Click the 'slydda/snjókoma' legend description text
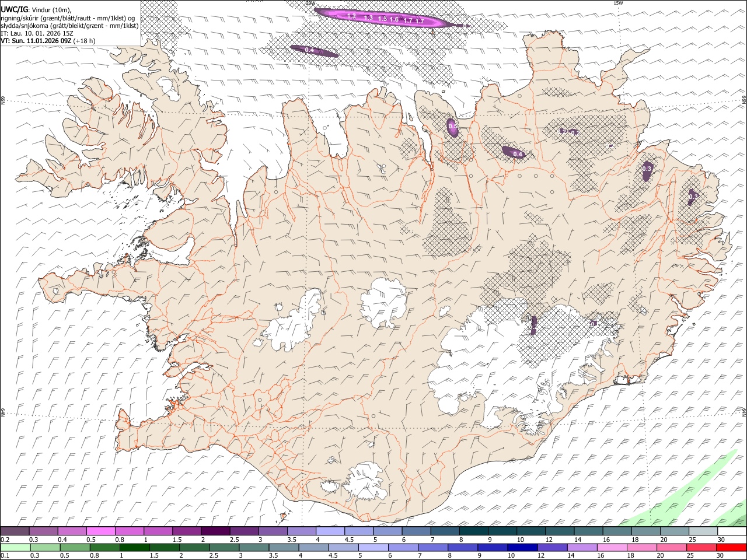747x560 pixels. tap(24, 26)
